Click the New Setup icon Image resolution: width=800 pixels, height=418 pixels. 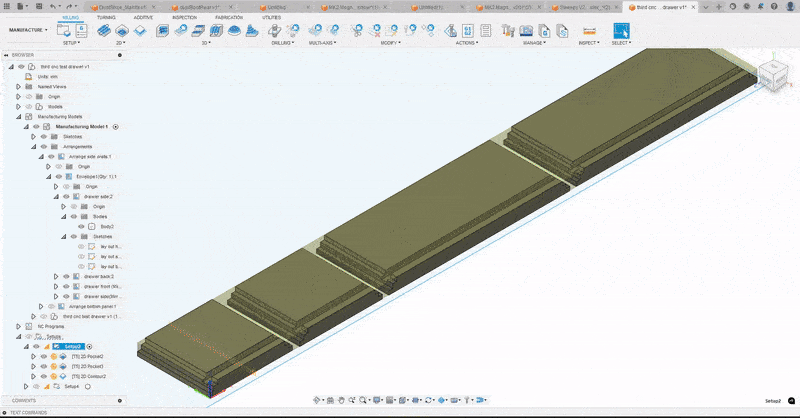tap(64, 31)
